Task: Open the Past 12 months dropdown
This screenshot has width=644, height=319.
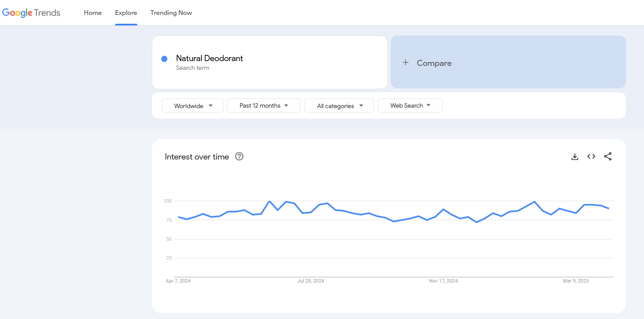Action: pos(264,105)
